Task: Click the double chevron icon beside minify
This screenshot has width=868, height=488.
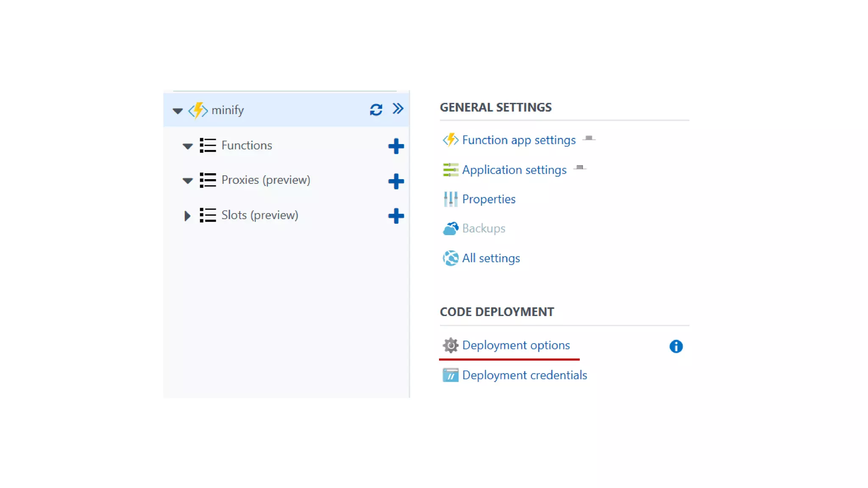Action: point(398,109)
